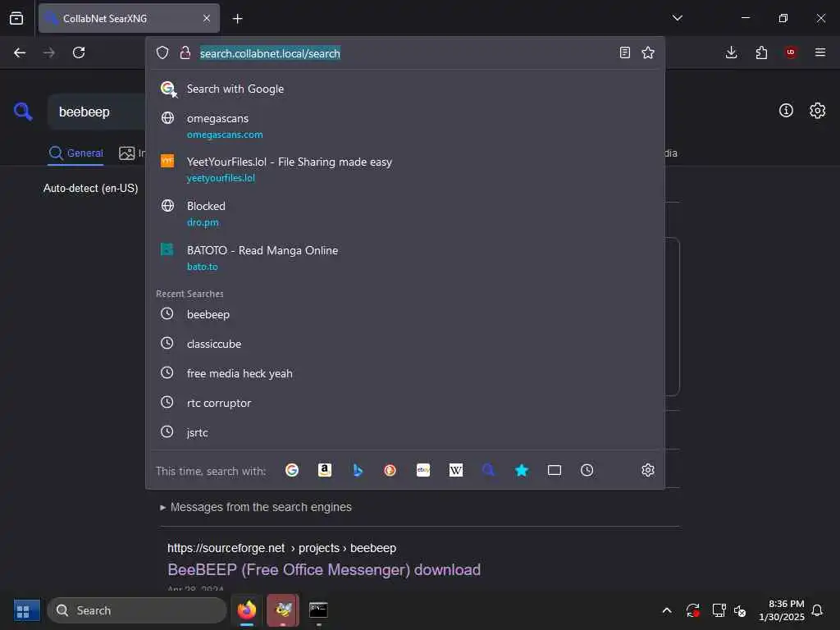Switch to Firefox in the taskbar
This screenshot has width=840, height=630.
pyautogui.click(x=247, y=609)
